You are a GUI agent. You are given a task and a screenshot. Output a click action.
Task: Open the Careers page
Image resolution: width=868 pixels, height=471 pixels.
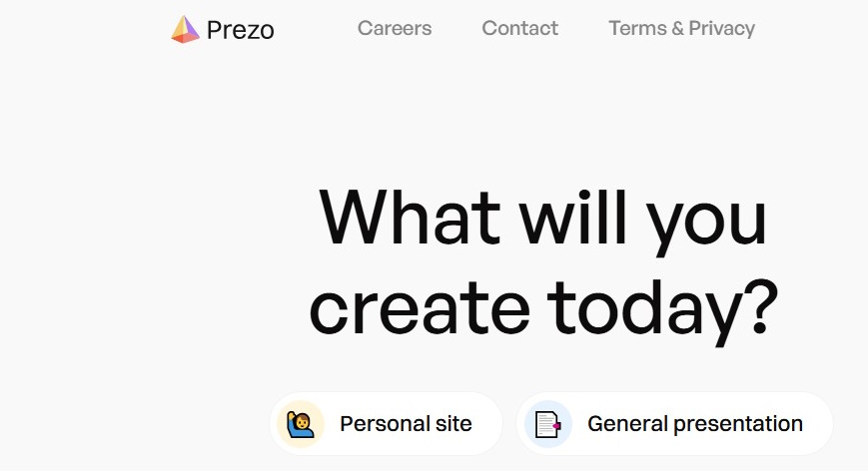[x=395, y=28]
